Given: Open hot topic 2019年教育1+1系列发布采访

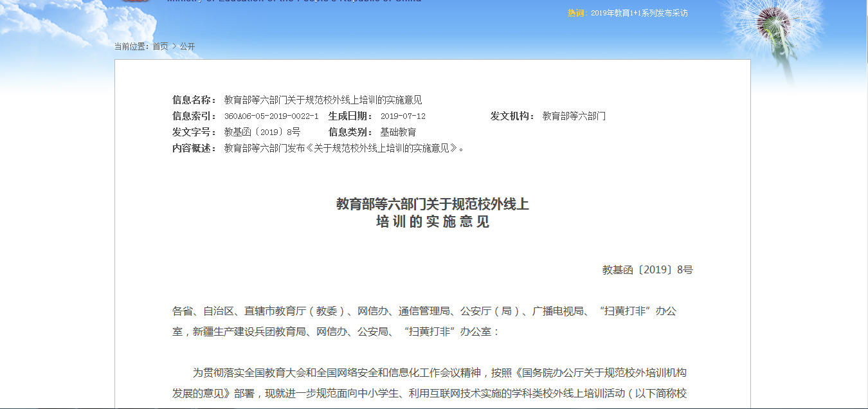Looking at the screenshot, I should pos(639,13).
